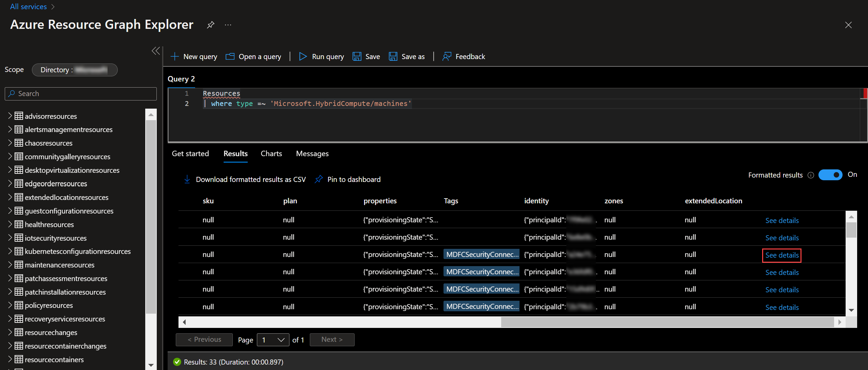868x370 pixels.
Task: Expand the guestconfigurationresources tree node
Action: click(x=10, y=210)
